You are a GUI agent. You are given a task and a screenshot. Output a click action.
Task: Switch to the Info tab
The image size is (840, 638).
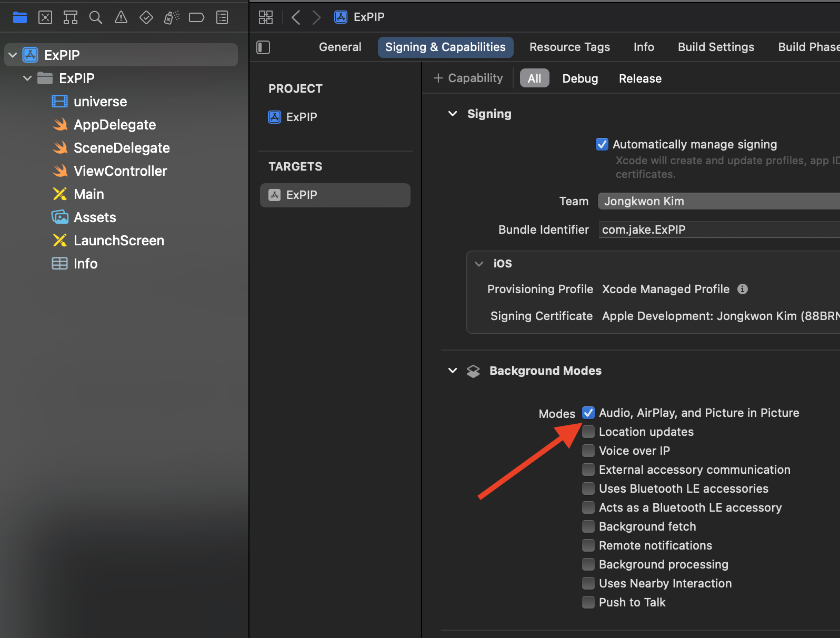pos(644,47)
